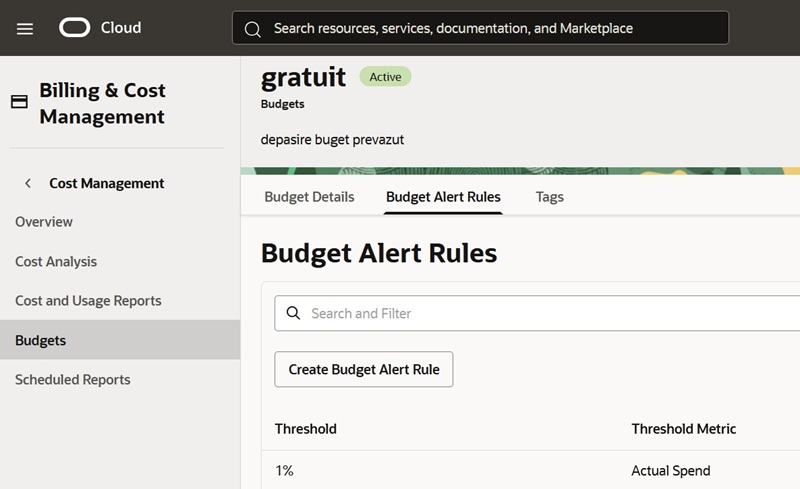Select Budgets in the sidebar

tap(41, 340)
